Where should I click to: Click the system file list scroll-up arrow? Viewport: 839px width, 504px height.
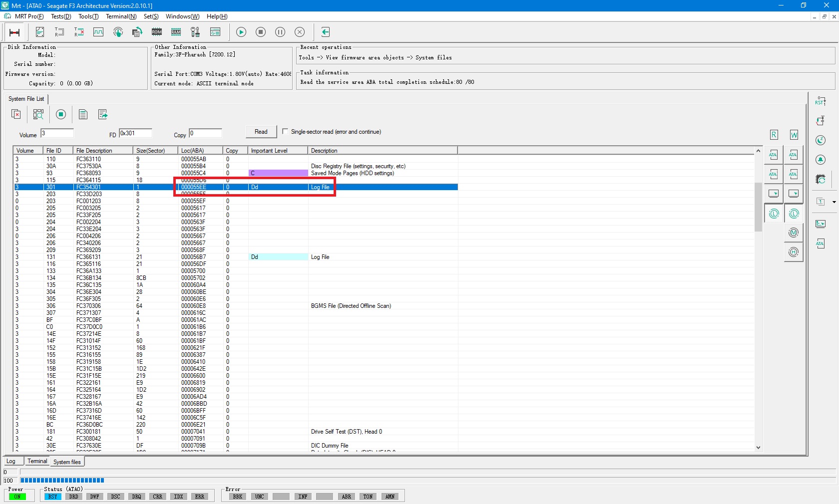pyautogui.click(x=758, y=151)
